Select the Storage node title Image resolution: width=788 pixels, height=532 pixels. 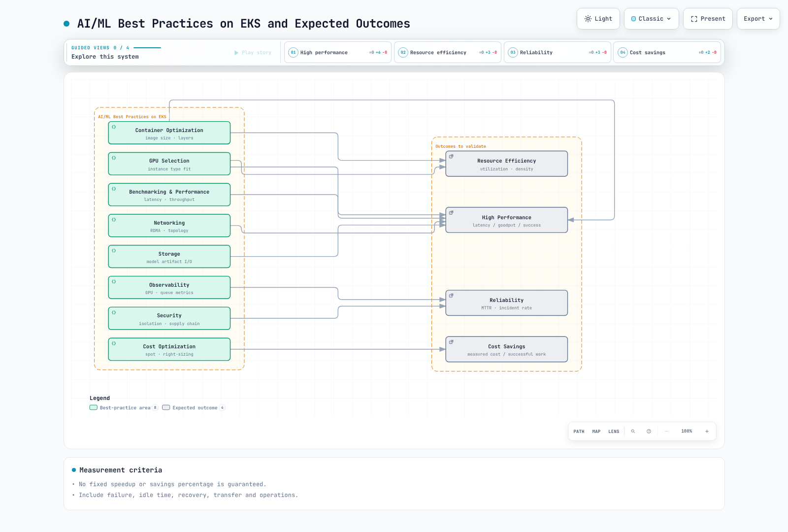click(x=169, y=254)
